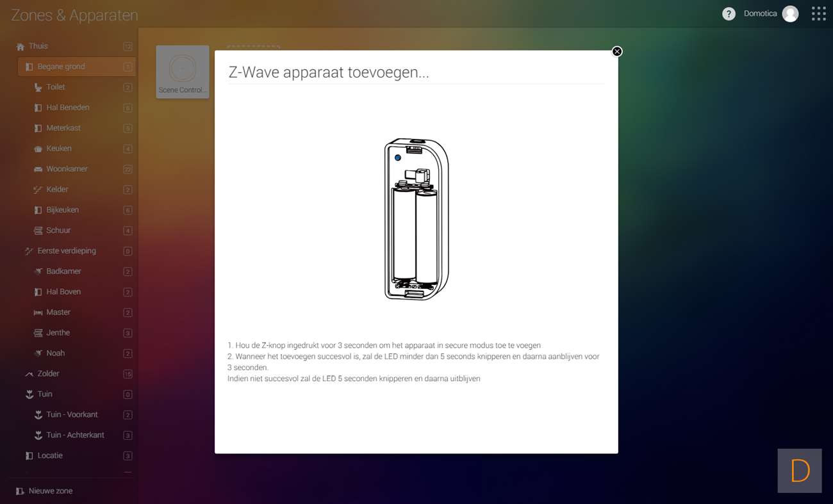Choose Tuin - Achterkant zone
The height and width of the screenshot is (504, 833).
75,435
